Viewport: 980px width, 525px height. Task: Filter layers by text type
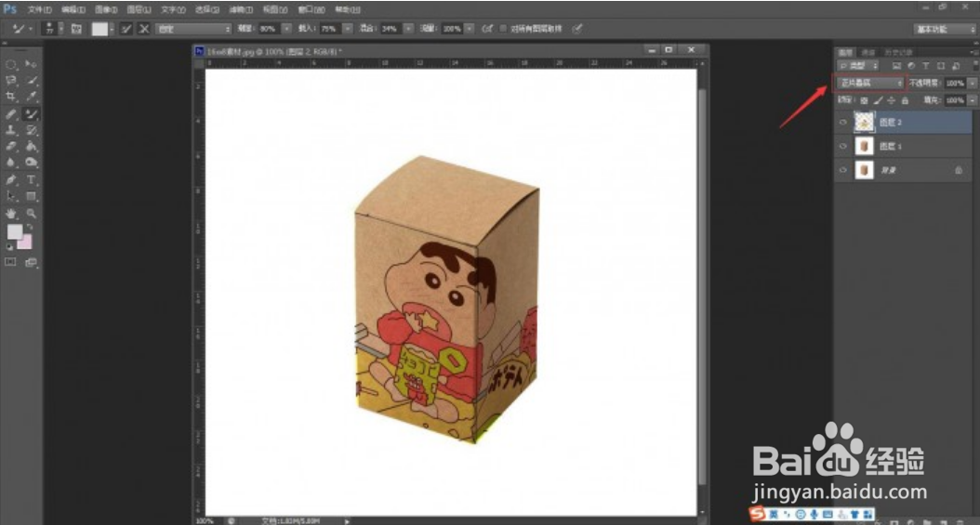[x=926, y=66]
